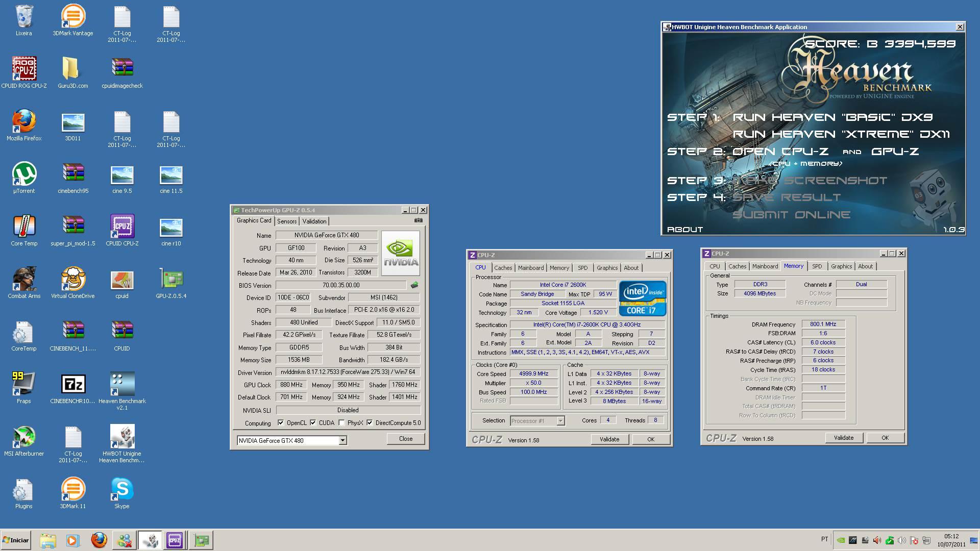Viewport: 980px width, 551px height.
Task: Launch 3DMark 11 desktop shortcut
Action: tap(73, 493)
